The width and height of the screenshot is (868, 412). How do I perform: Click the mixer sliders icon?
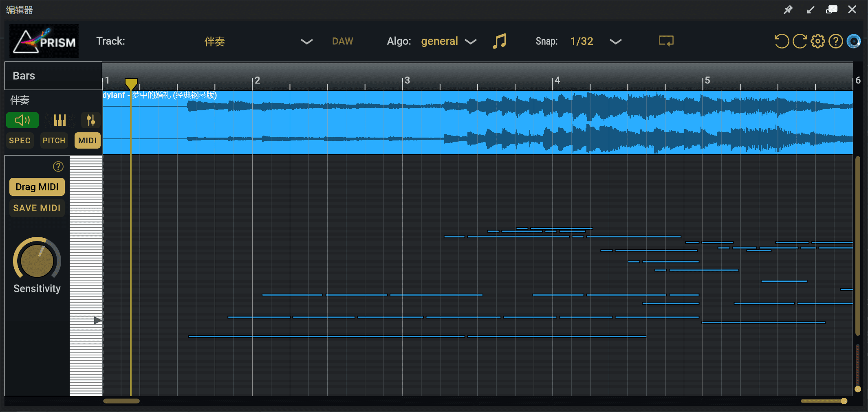[91, 120]
